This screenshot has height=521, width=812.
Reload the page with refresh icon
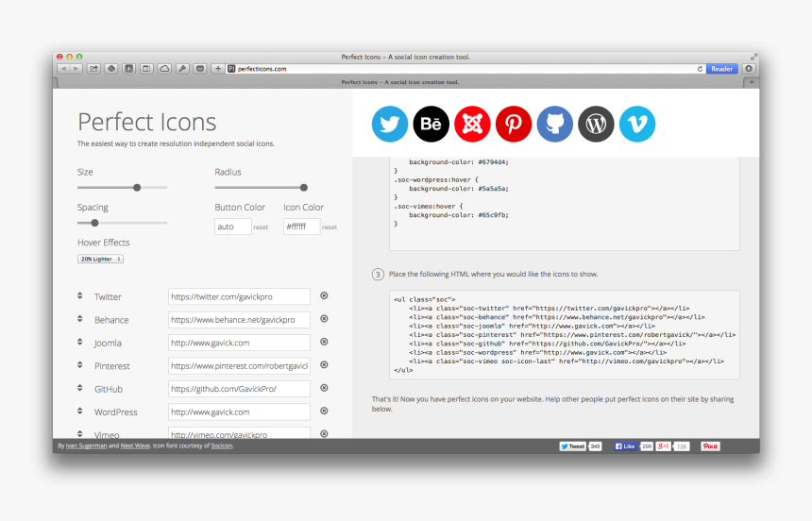pos(701,69)
